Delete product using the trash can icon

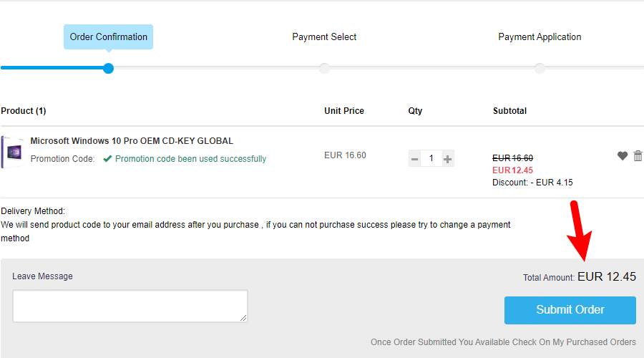point(638,156)
